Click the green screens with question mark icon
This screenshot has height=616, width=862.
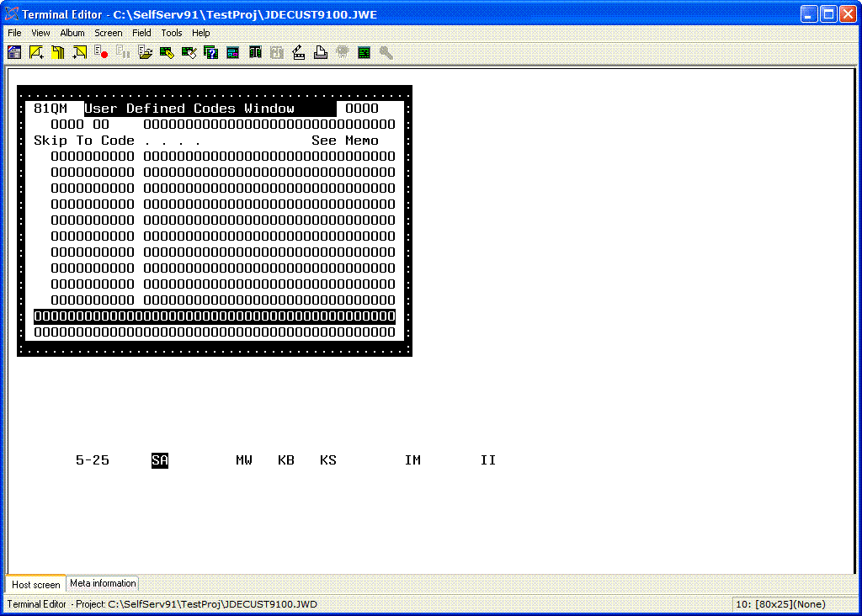click(x=210, y=53)
